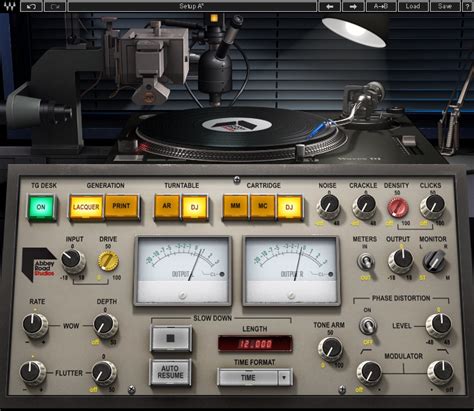The image size is (474, 411).
Task: Click the Noise knob
Action: pyautogui.click(x=329, y=207)
